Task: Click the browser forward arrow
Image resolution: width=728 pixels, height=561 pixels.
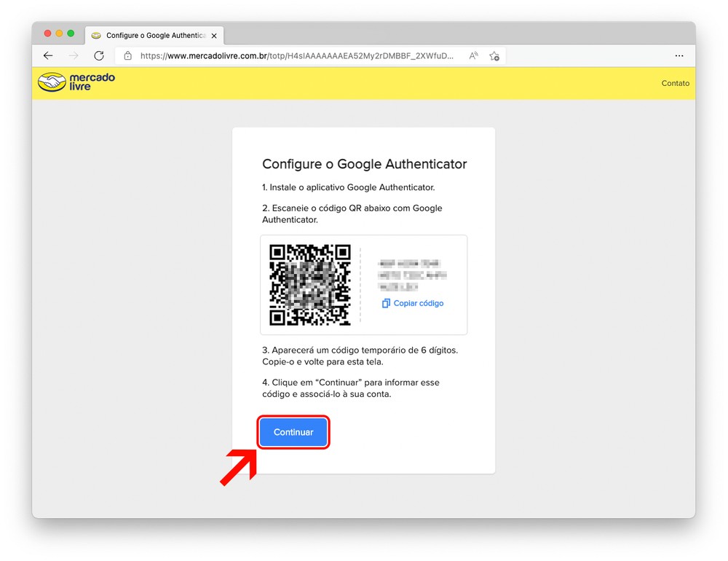Action: (x=74, y=55)
